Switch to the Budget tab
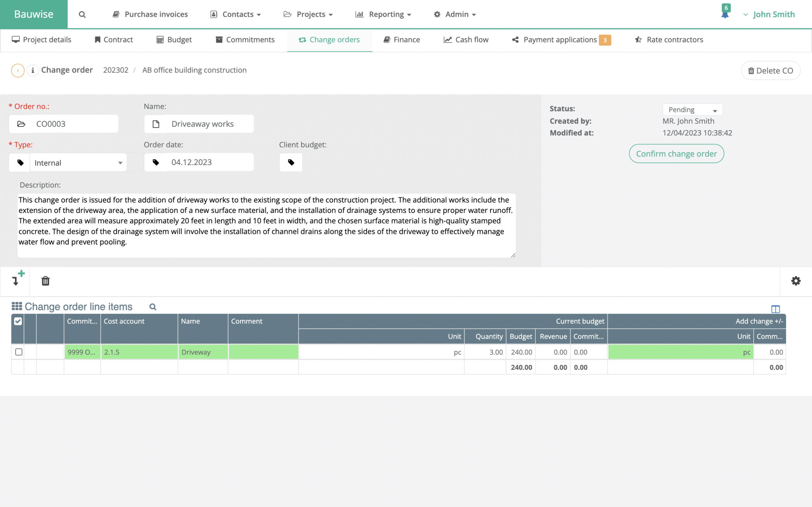The image size is (812, 507). [x=180, y=39]
